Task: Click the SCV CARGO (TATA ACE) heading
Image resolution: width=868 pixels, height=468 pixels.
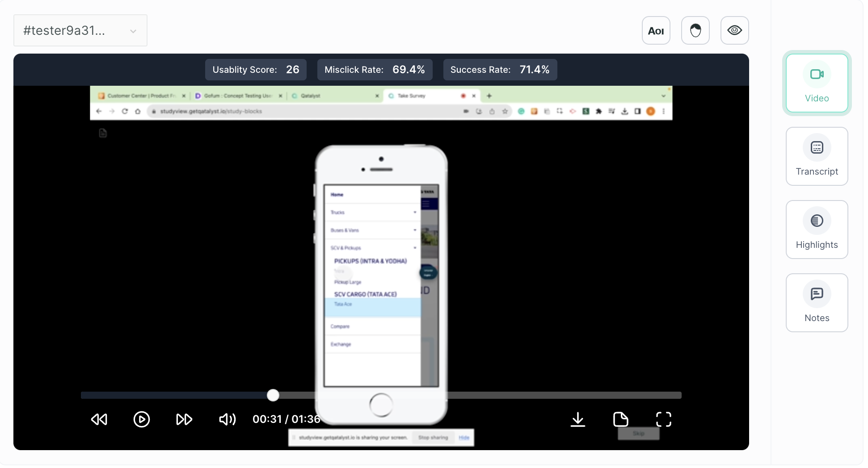Action: pos(365,294)
